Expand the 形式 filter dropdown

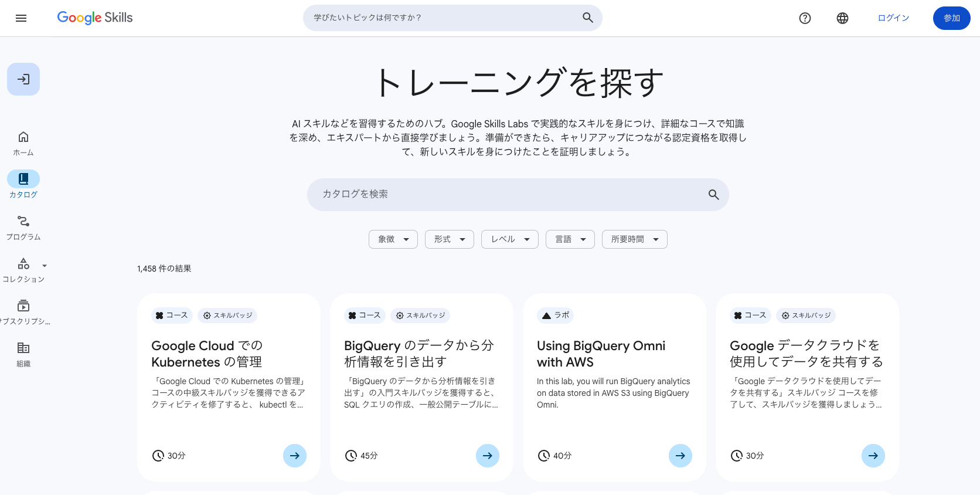tap(450, 239)
